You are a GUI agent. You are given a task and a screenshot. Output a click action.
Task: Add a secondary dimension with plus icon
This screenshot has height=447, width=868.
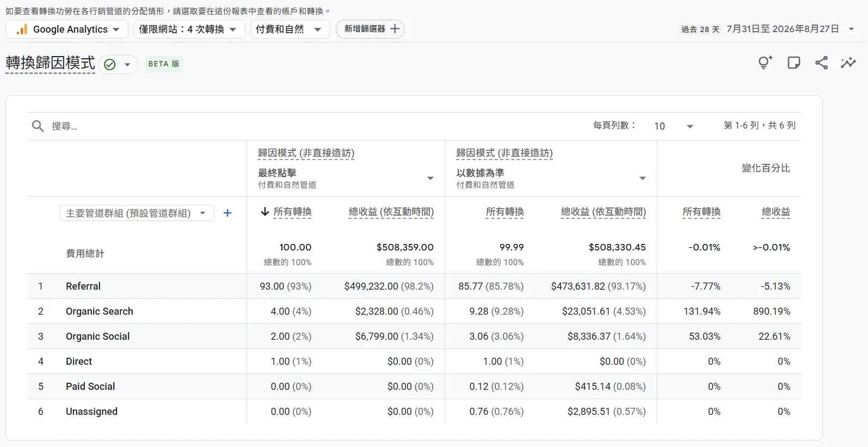[227, 213]
